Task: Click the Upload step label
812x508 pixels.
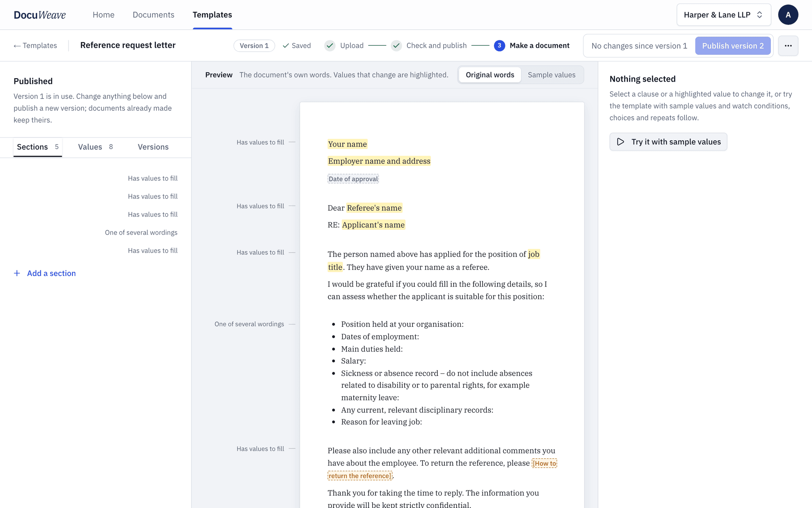Action: tap(352, 46)
